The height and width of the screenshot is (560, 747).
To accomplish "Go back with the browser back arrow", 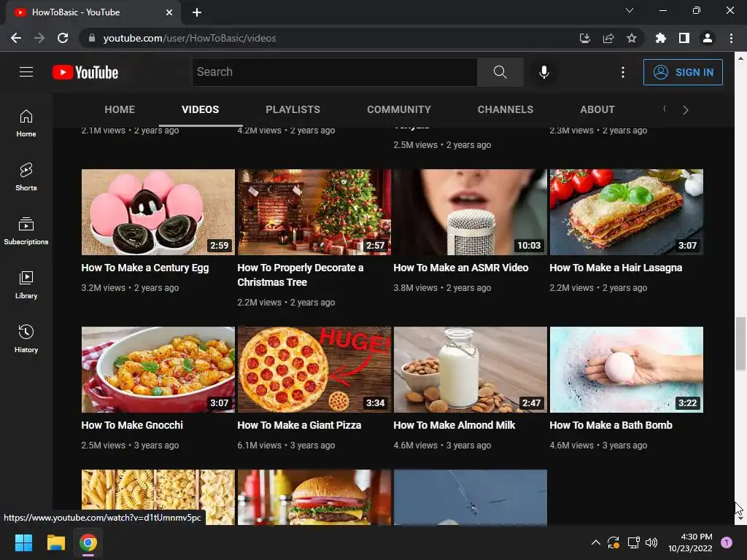I will pyautogui.click(x=16, y=38).
